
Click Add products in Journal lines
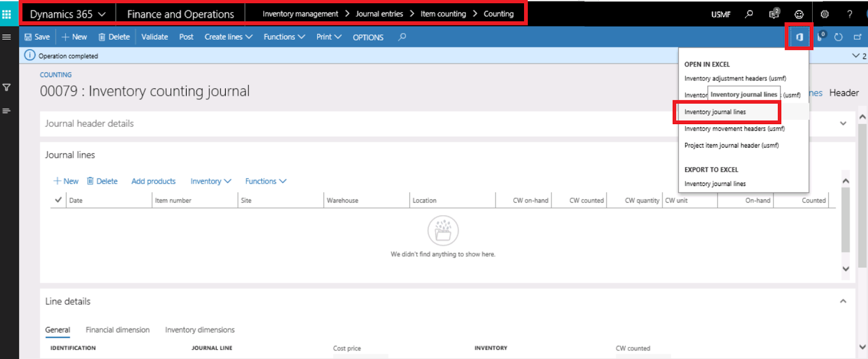(x=154, y=181)
